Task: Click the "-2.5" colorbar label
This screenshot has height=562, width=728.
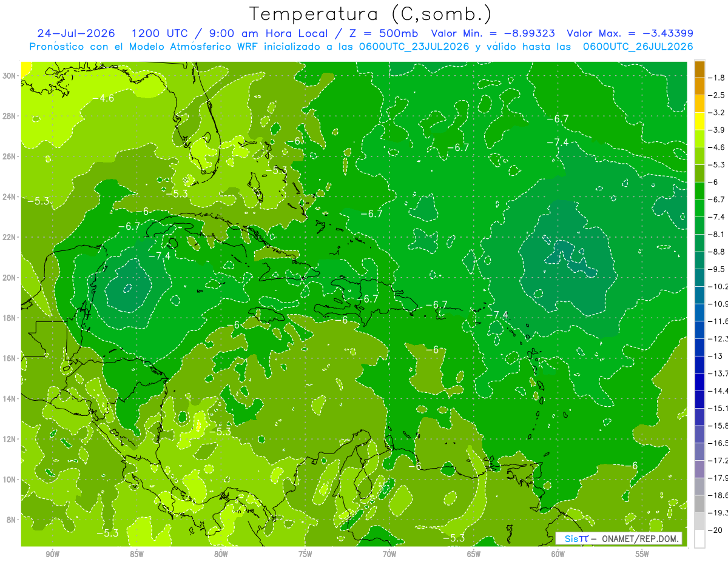Action: [717, 95]
